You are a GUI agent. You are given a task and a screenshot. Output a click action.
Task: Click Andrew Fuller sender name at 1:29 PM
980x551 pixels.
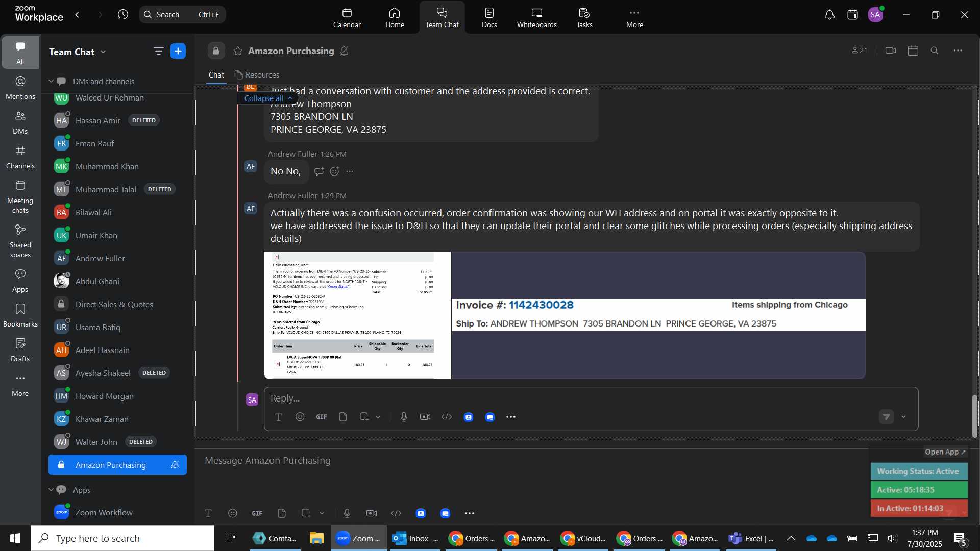click(x=292, y=196)
